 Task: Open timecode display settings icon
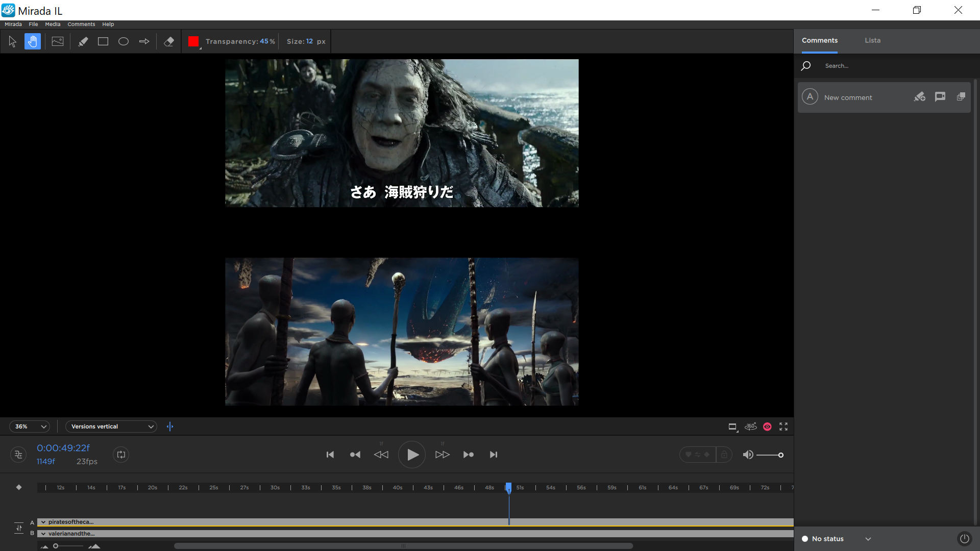click(18, 455)
